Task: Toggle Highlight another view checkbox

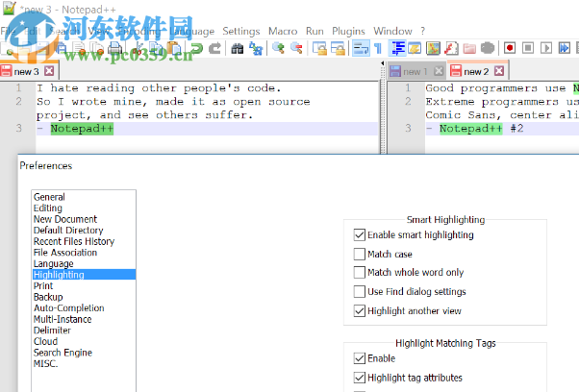Action: pos(360,310)
